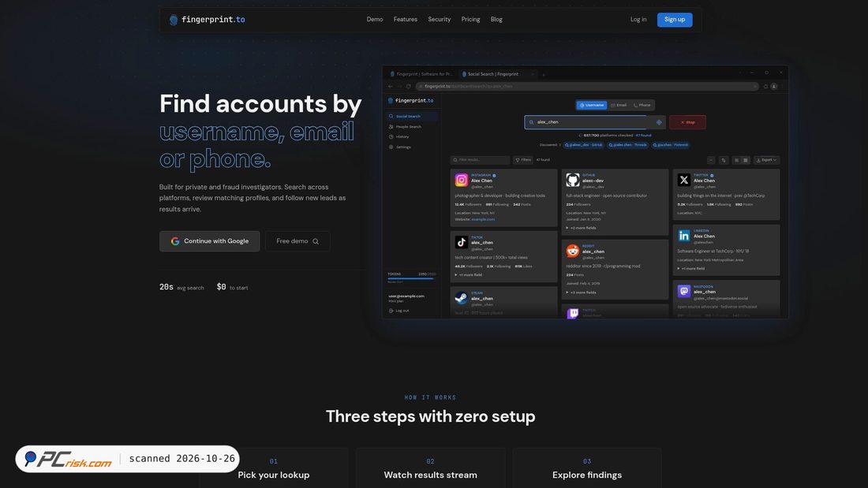Click the Reddit logo on the alex_chen card
This screenshot has height=488, width=868.
point(572,251)
